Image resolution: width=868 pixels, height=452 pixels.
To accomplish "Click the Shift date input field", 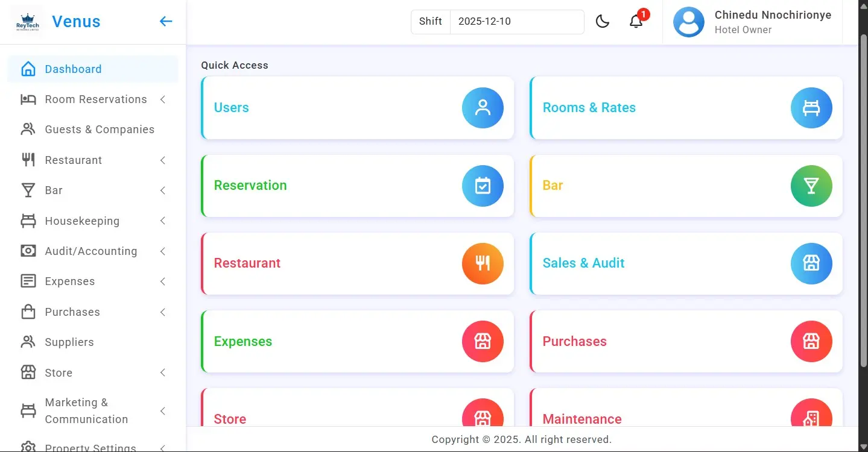I will click(516, 22).
